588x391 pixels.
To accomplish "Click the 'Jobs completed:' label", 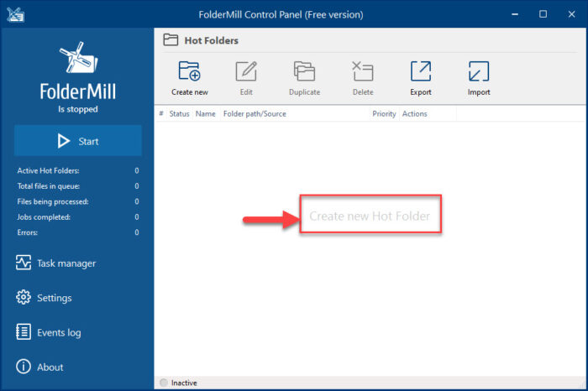I will pos(44,216).
